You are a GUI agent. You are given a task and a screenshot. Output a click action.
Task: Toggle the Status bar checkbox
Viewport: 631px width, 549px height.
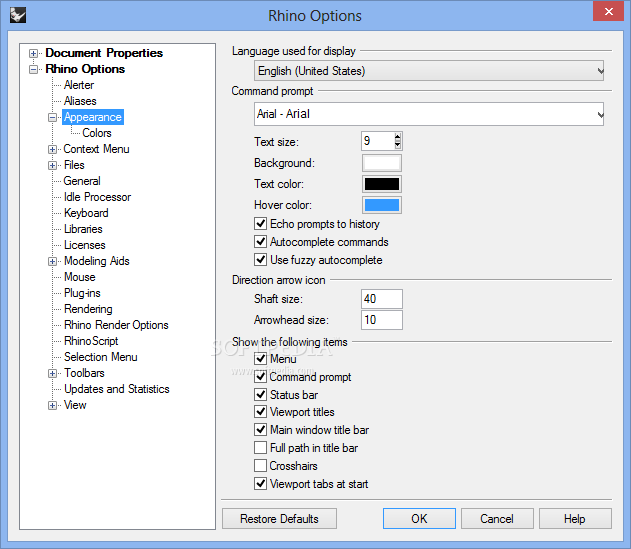click(260, 394)
